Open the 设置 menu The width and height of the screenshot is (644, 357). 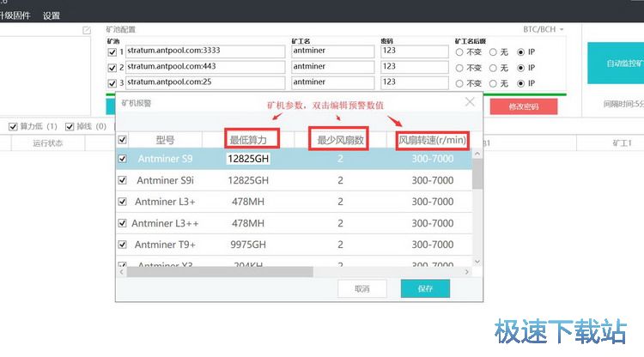52,15
